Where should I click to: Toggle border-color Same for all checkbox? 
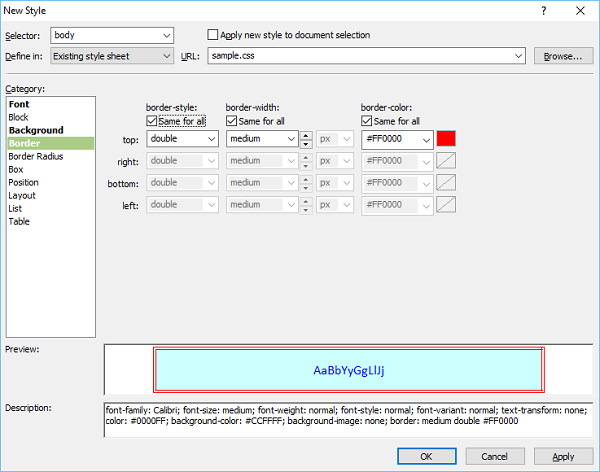click(368, 121)
